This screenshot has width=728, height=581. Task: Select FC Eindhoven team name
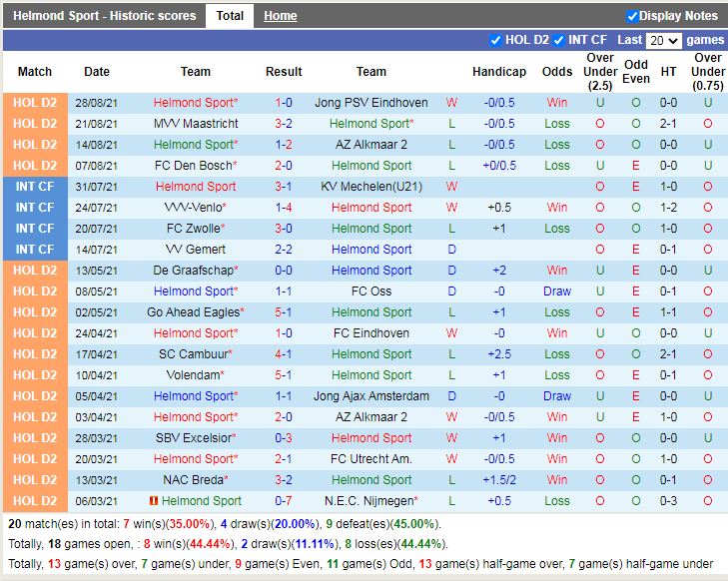tap(370, 333)
